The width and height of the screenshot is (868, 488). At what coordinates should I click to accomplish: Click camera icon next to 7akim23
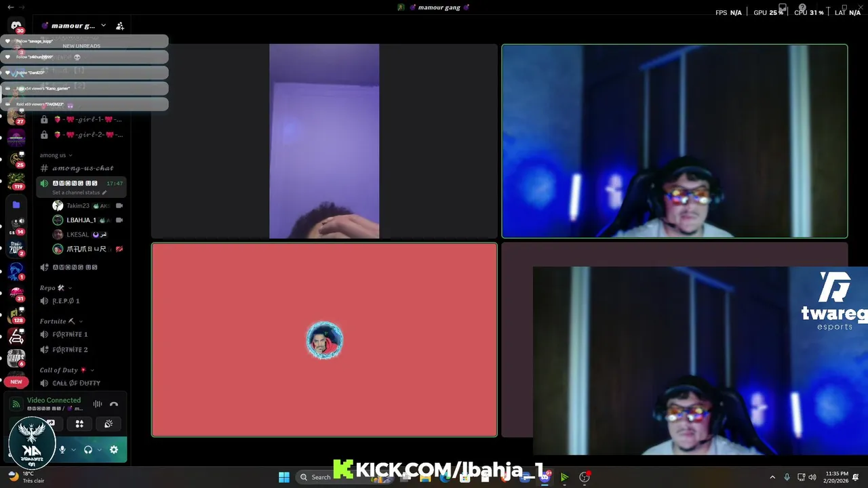click(119, 205)
